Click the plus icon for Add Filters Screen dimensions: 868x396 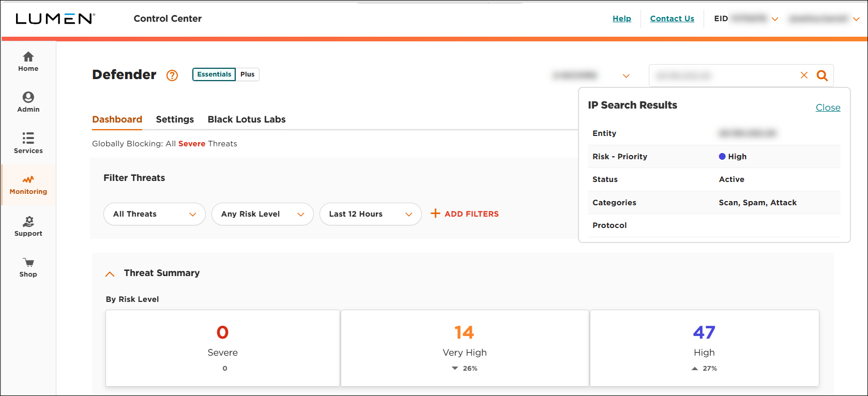tap(435, 214)
